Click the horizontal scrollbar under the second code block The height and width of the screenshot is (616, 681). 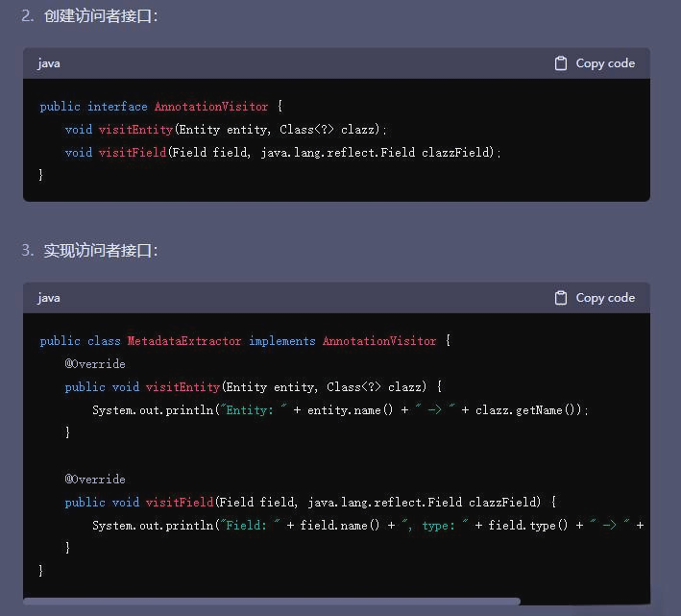[272, 602]
